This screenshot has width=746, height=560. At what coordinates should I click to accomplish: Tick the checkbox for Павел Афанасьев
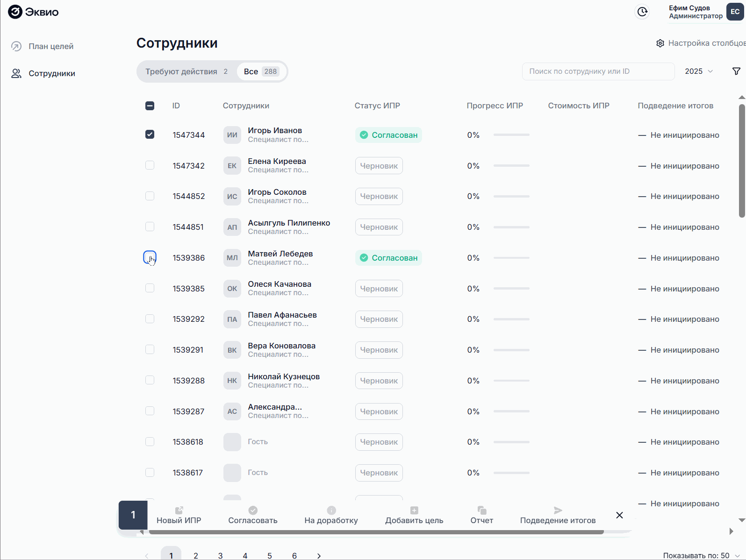click(x=150, y=319)
